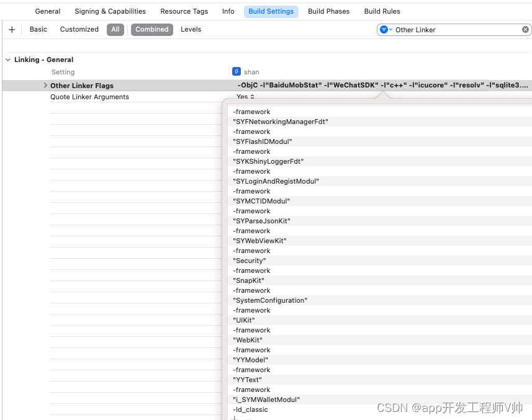Open the Build Phases tab
Screen dimensions: 532x420
tap(329, 11)
